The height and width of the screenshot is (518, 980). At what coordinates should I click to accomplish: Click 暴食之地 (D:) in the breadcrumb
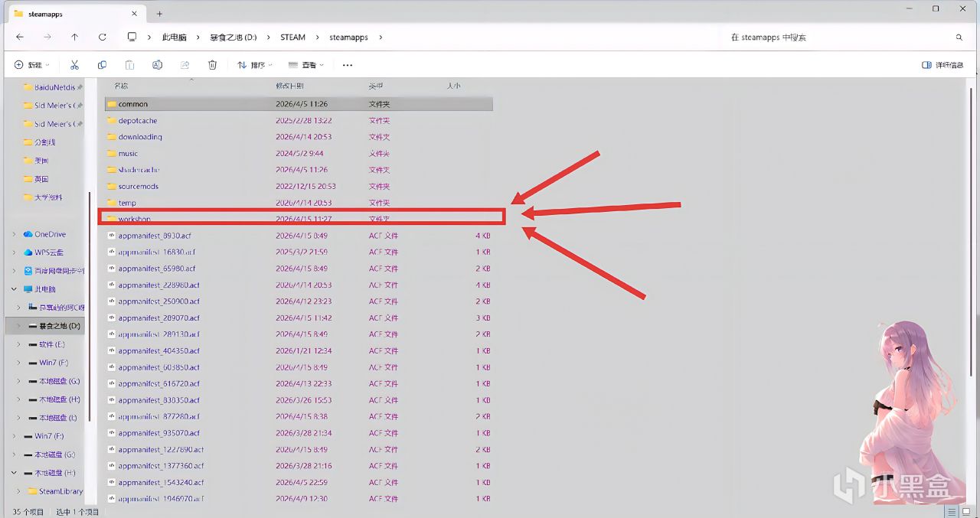click(234, 37)
